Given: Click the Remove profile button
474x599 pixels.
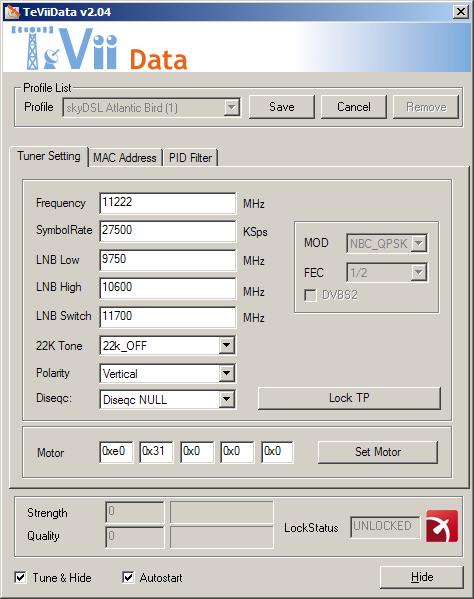Looking at the screenshot, I should [426, 107].
